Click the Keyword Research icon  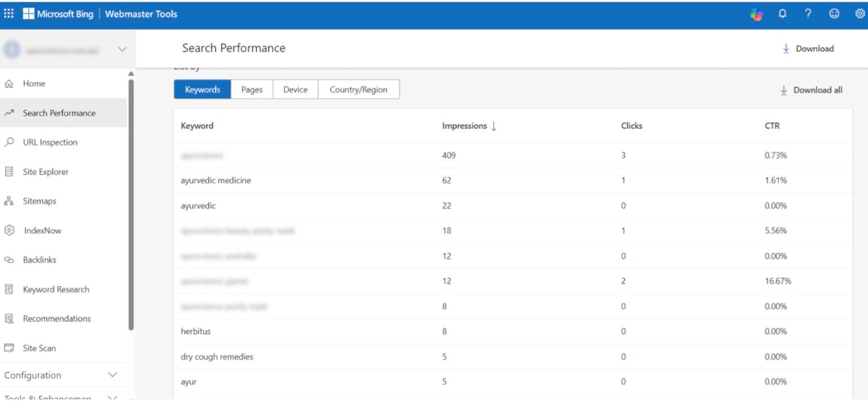point(9,289)
